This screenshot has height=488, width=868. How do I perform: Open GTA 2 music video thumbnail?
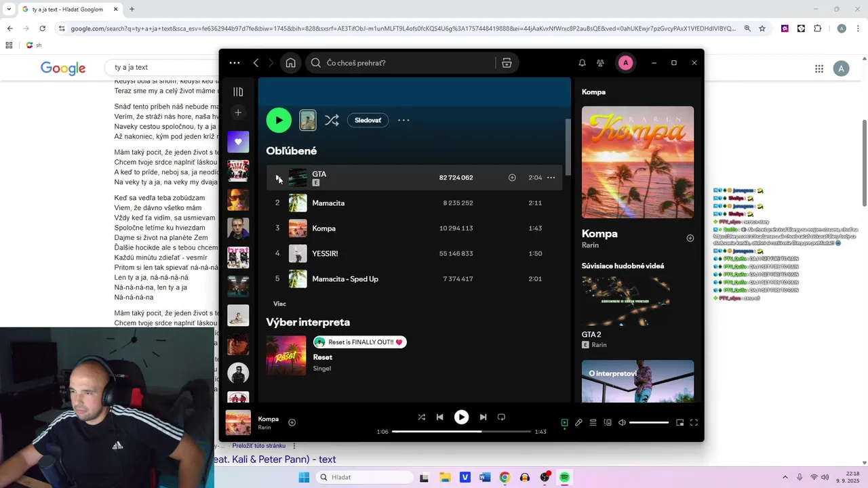pyautogui.click(x=626, y=301)
